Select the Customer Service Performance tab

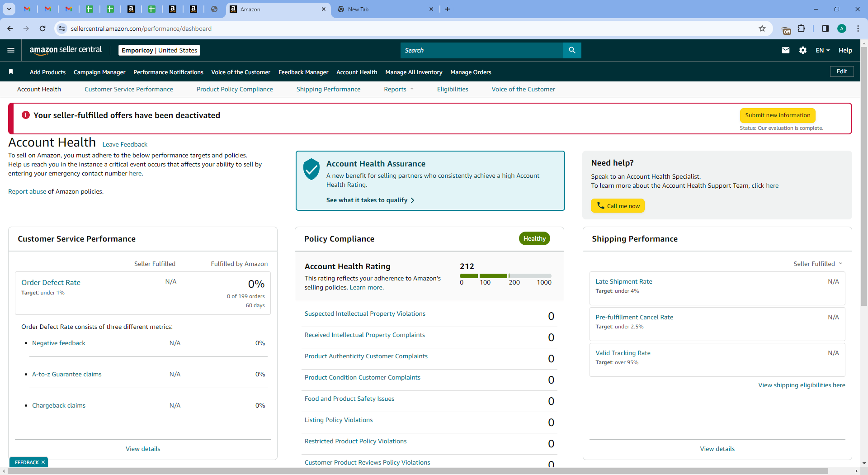point(129,89)
